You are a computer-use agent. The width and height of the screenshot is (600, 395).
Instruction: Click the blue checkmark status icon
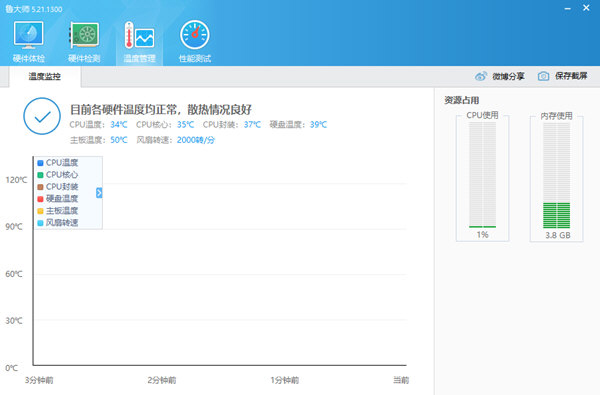[x=42, y=116]
